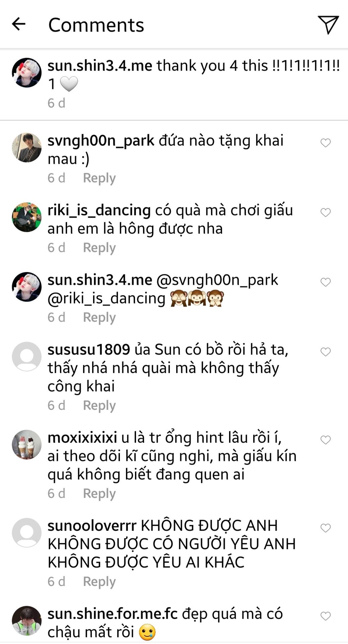Open the @svngh00n_park mention link
Screen dimensions: 348x644
click(x=217, y=280)
